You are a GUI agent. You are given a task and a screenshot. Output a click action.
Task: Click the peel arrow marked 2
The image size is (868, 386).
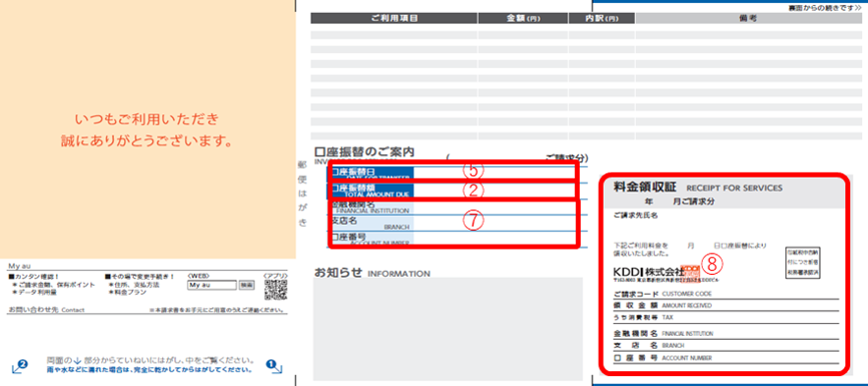click(x=20, y=366)
